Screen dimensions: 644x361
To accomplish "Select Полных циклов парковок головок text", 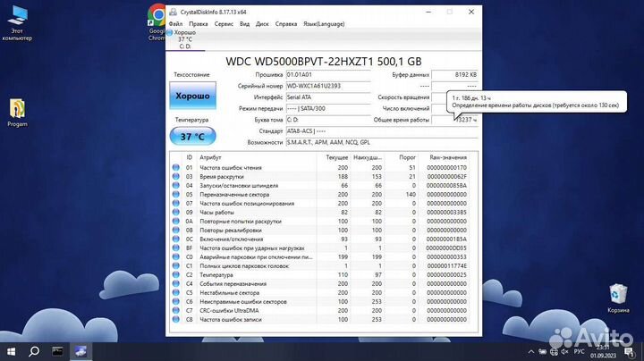I will coord(244,266).
